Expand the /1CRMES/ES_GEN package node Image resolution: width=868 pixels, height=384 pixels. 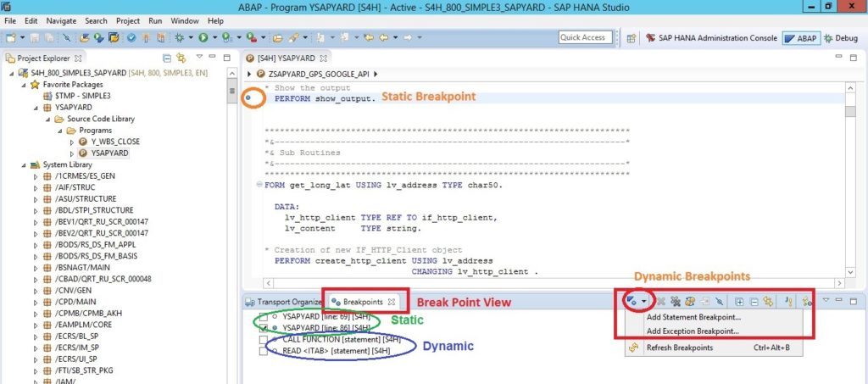(x=36, y=176)
